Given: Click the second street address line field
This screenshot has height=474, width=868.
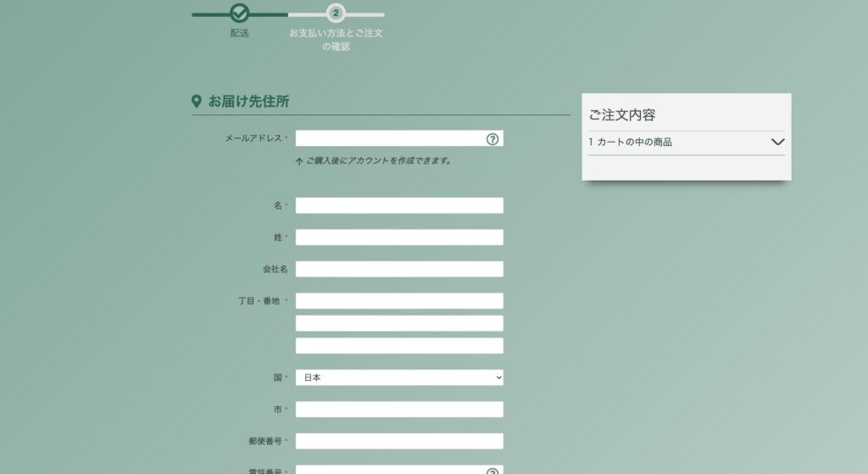Looking at the screenshot, I should (399, 323).
